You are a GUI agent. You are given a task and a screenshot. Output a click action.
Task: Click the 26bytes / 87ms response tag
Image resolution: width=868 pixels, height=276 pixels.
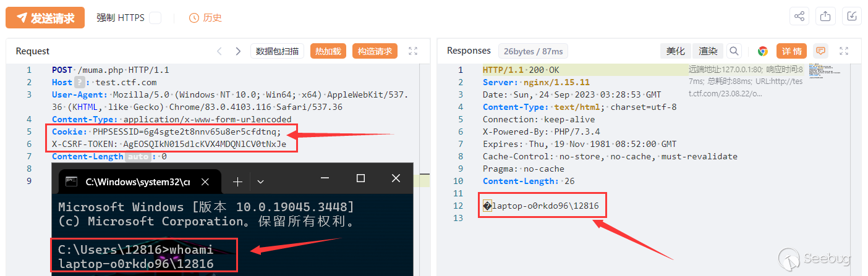(x=533, y=51)
